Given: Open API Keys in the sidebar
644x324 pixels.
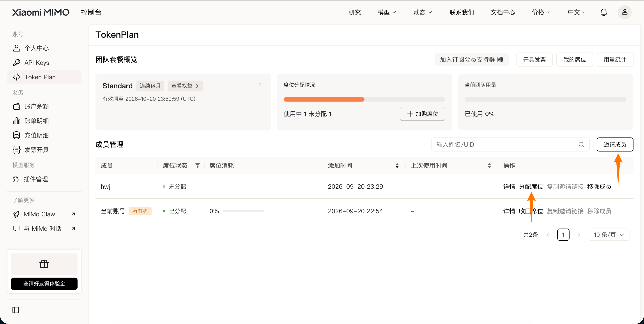Looking at the screenshot, I should 44,62.
